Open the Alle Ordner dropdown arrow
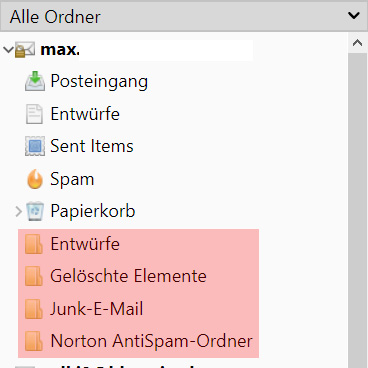The image size is (368, 368). click(x=354, y=15)
